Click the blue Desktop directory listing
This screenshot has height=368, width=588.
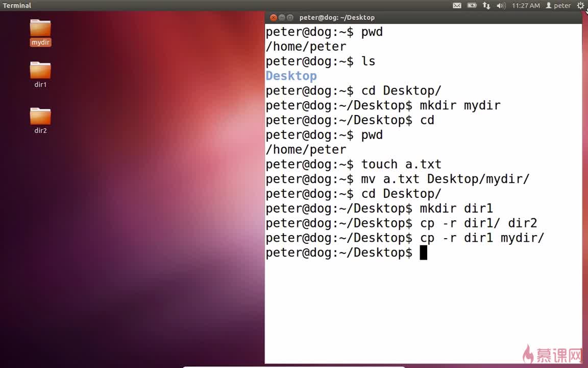point(291,76)
